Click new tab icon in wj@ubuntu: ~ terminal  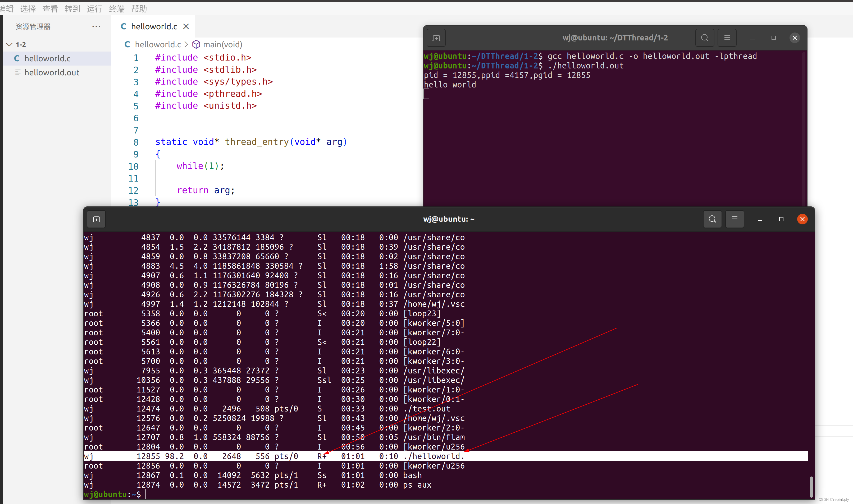click(x=97, y=219)
